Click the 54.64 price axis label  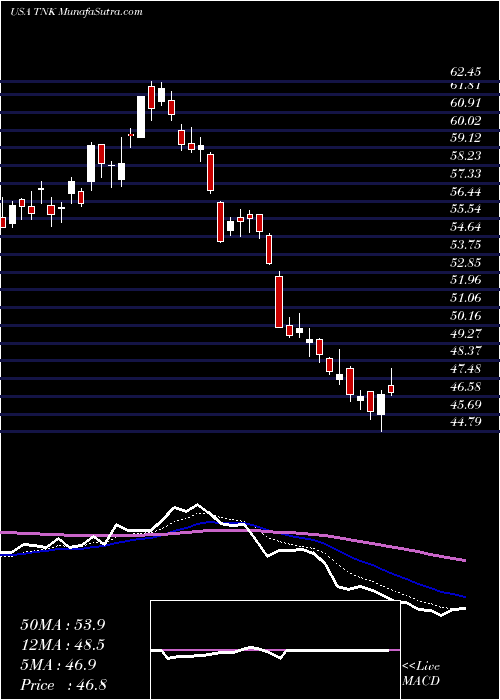tap(465, 227)
